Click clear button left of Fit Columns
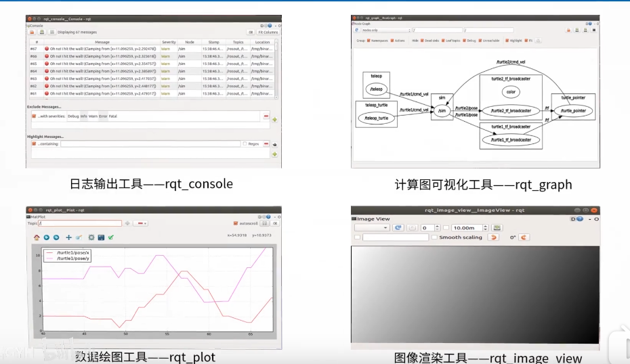The height and width of the screenshot is (364, 630). pos(251,32)
